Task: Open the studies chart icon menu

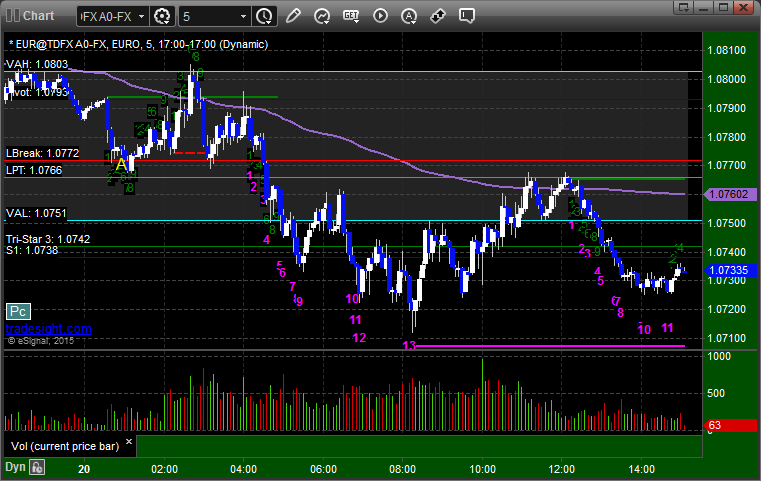Action: [x=322, y=16]
